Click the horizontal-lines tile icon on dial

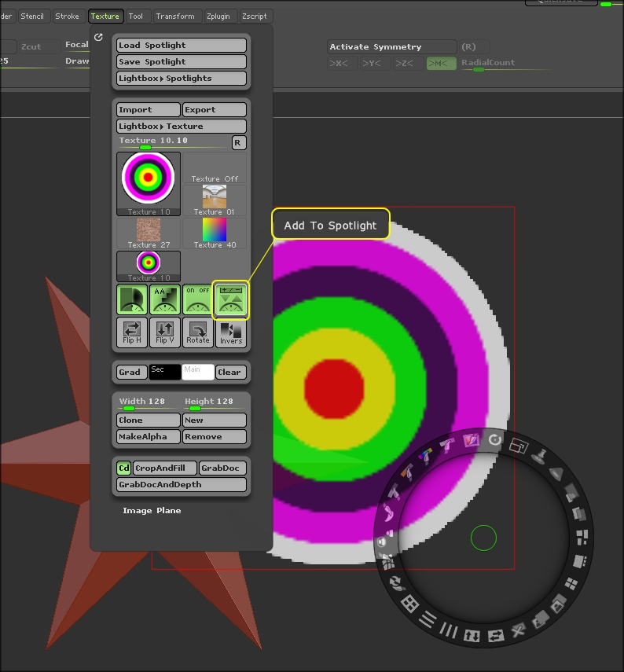tap(428, 619)
